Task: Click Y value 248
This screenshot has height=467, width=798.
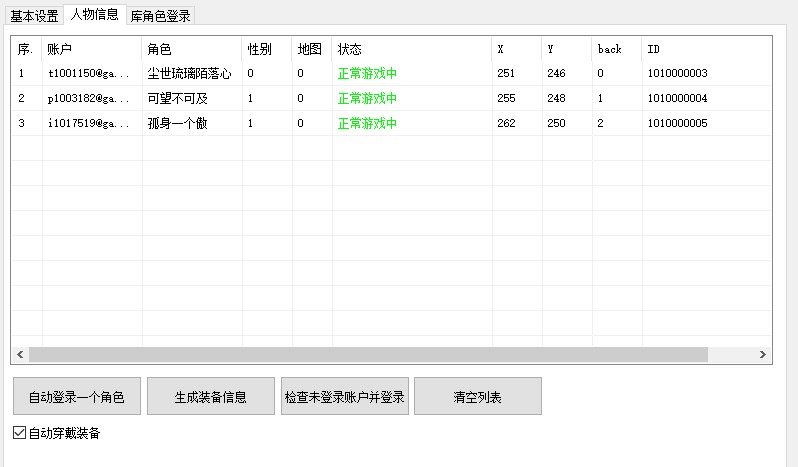Action: 556,98
